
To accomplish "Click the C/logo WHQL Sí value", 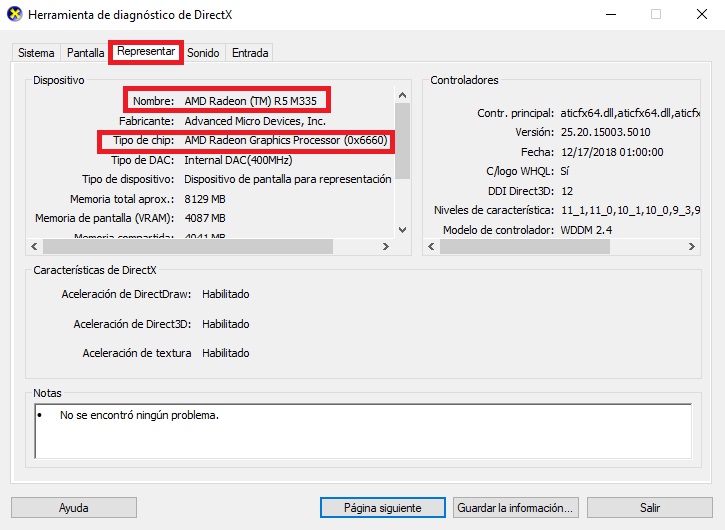I will pos(565,172).
